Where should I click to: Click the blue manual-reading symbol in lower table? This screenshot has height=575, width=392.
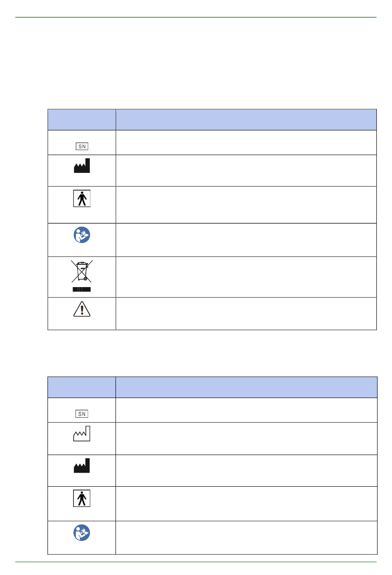[x=82, y=533]
